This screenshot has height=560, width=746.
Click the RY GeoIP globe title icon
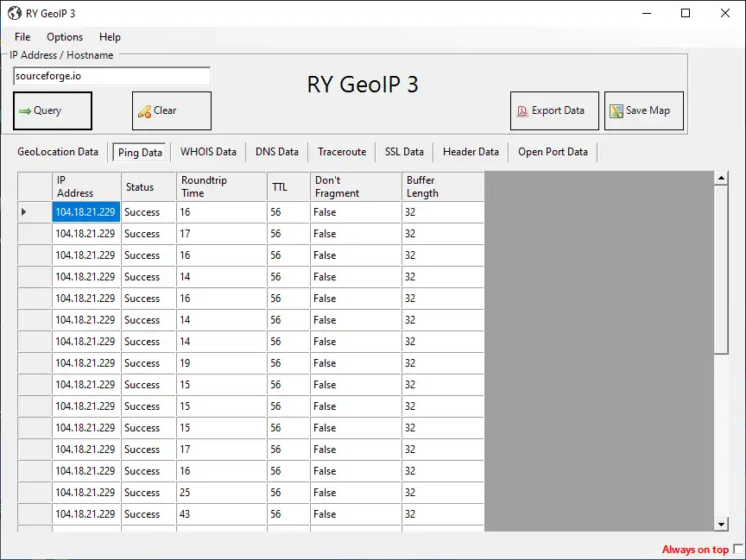pos(15,13)
